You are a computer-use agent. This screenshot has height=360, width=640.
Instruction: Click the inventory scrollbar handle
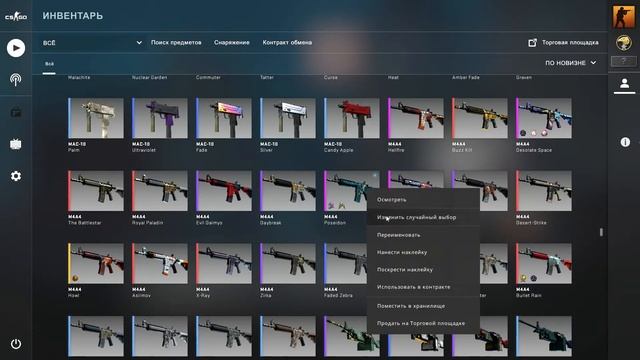[x=601, y=232]
